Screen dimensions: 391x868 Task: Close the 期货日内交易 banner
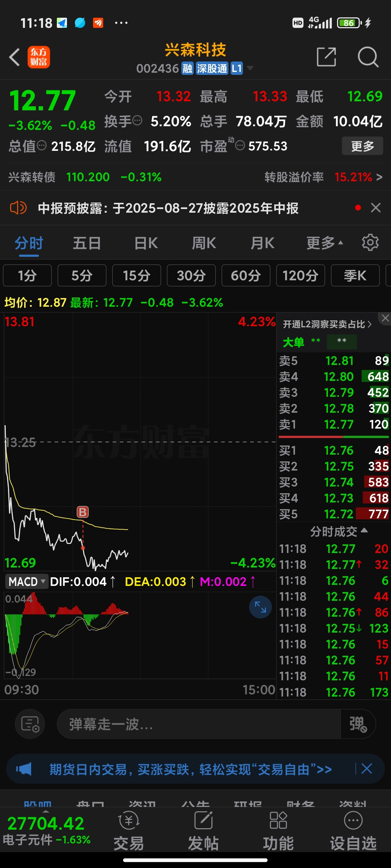click(366, 769)
